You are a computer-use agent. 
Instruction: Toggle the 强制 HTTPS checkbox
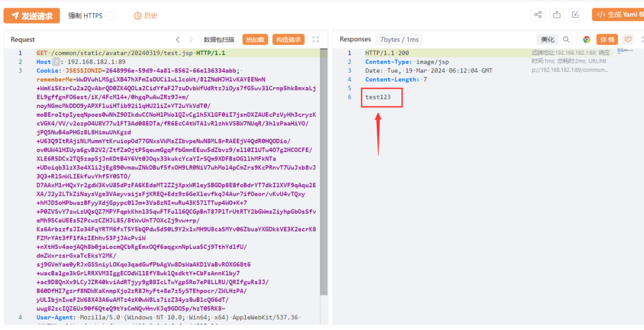tap(110, 16)
